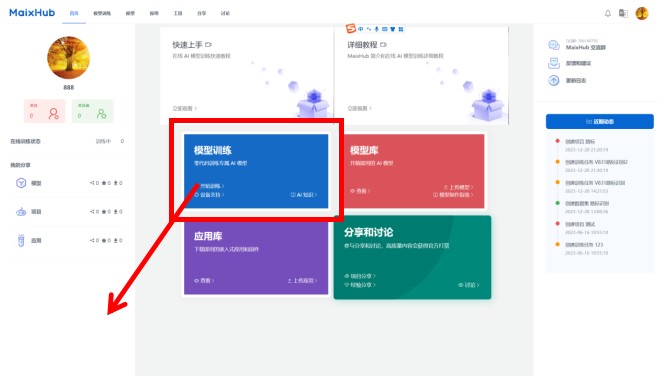Click the Sogou toolbar microphone icon
658x376 pixels.
[376, 29]
